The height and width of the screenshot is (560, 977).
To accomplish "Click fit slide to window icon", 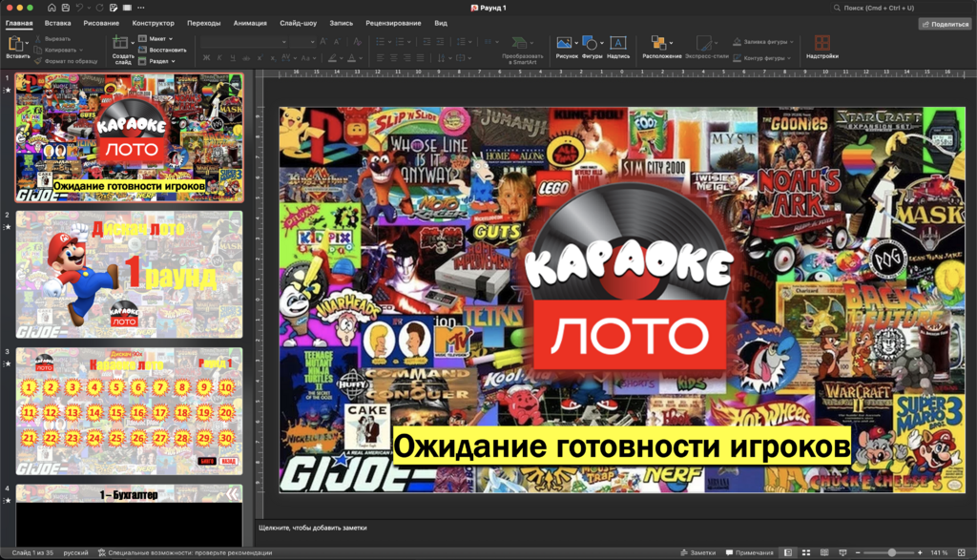I will tap(962, 552).
